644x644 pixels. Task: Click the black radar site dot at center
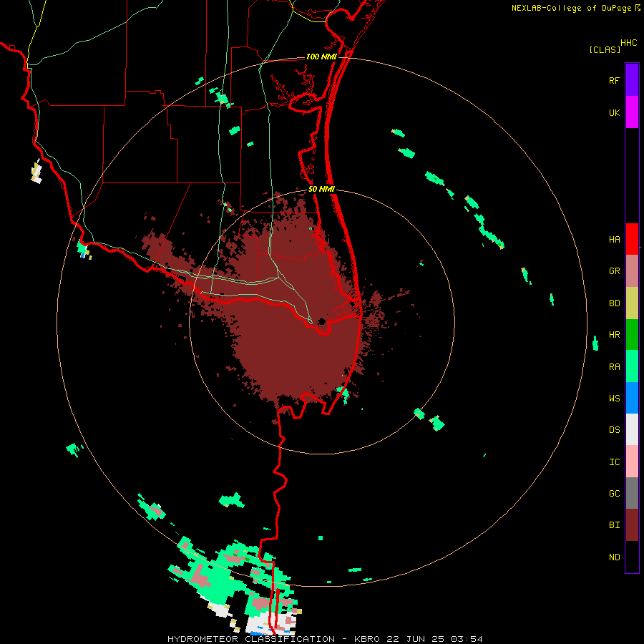point(321,321)
